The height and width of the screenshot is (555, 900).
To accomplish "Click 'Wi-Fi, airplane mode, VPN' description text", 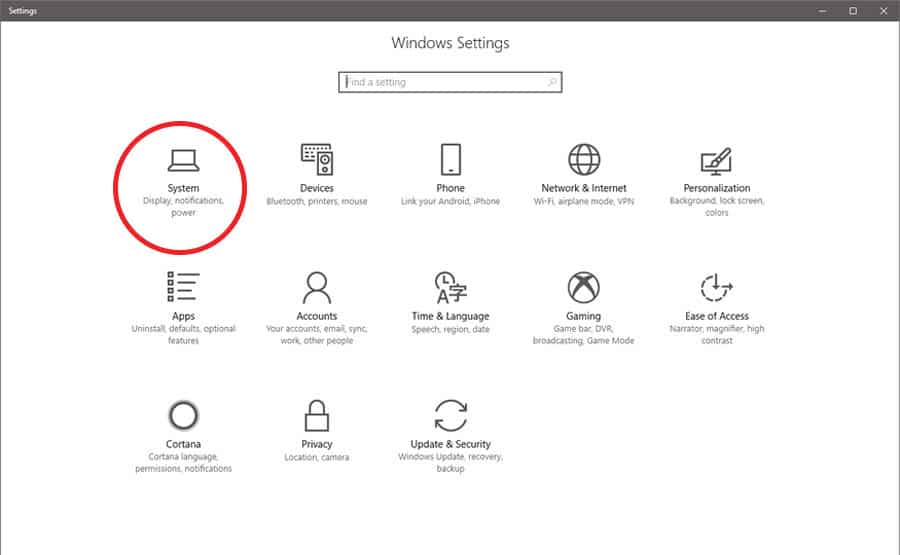I will click(584, 202).
